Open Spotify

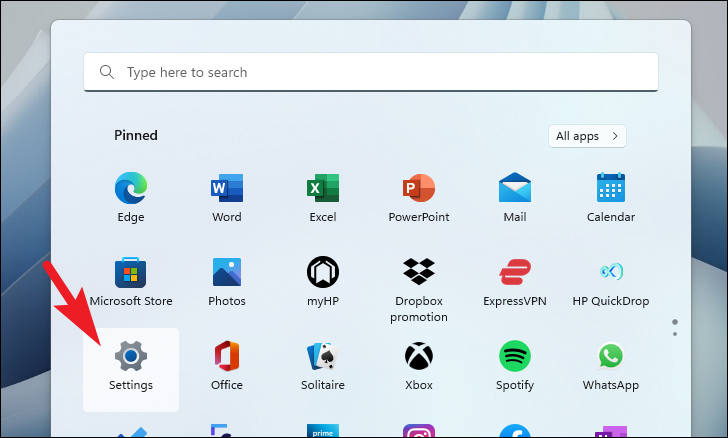pos(515,356)
